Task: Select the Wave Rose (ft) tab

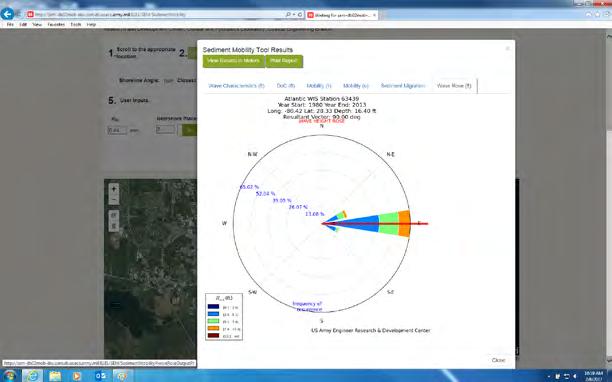Action: pos(454,86)
